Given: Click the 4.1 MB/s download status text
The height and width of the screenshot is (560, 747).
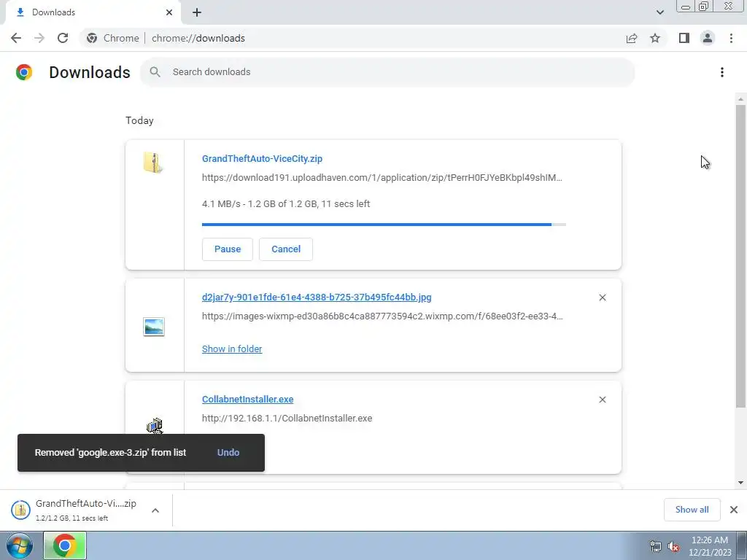Looking at the screenshot, I should coord(286,204).
